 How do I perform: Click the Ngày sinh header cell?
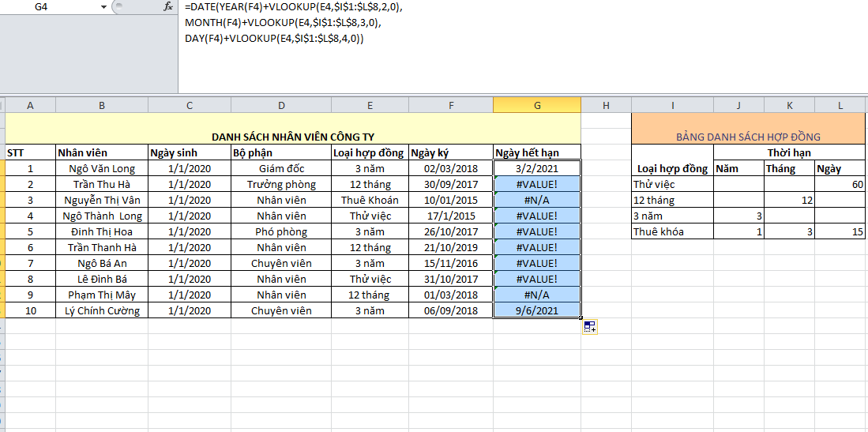190,152
